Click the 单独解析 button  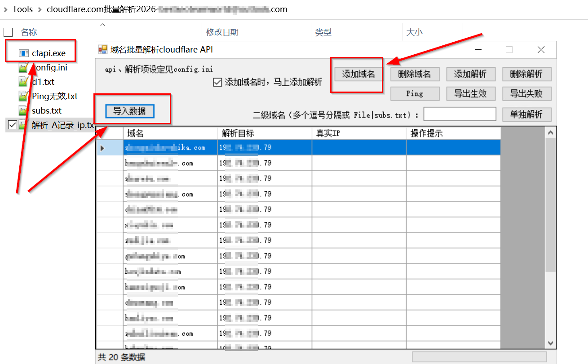click(x=526, y=114)
